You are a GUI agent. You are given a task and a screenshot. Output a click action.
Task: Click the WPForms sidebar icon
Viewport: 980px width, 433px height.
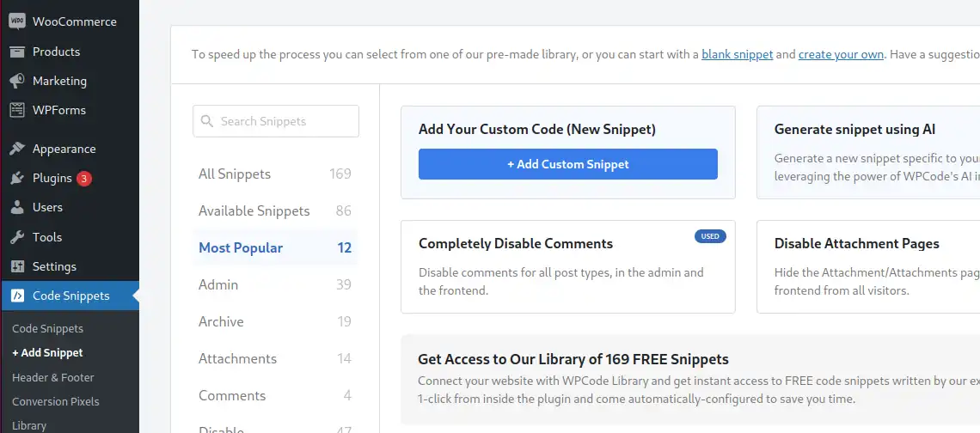pos(17,110)
